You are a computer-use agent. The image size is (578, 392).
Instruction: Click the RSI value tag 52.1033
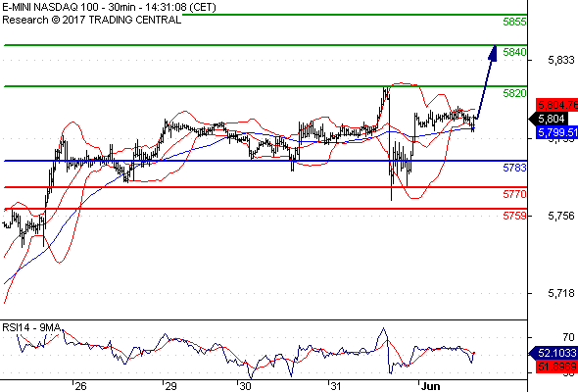554,353
